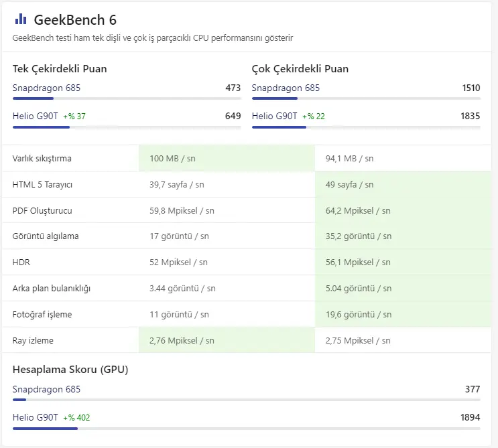Viewport: 498px width, 448px height.
Task: Click the Helio G90T GPU score bar
Action: click(x=247, y=429)
